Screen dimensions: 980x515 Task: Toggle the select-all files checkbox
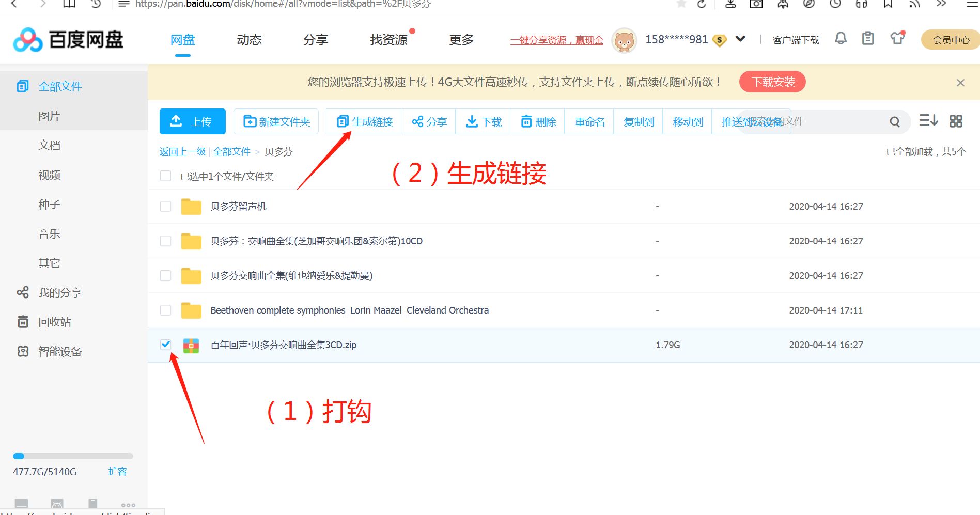click(x=166, y=176)
